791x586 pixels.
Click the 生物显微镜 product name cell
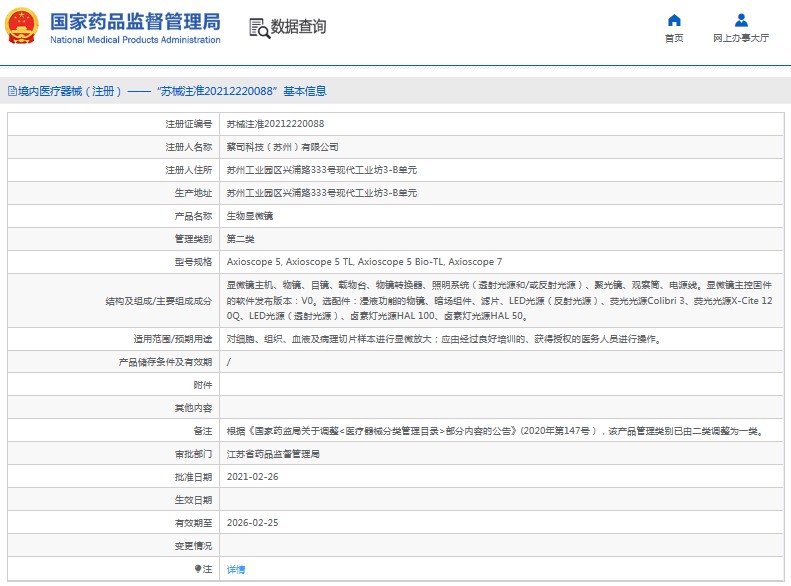(x=249, y=216)
